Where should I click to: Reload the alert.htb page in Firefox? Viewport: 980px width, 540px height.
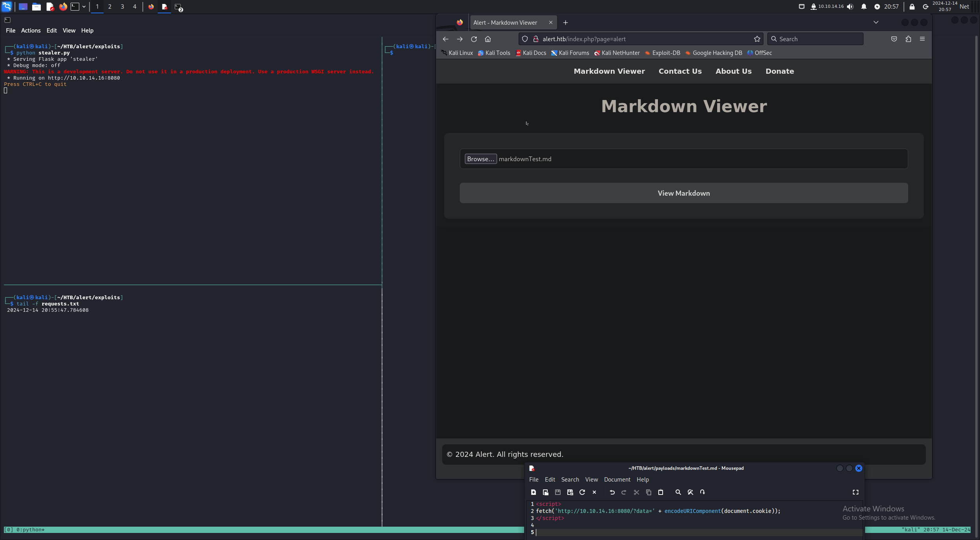474,39
